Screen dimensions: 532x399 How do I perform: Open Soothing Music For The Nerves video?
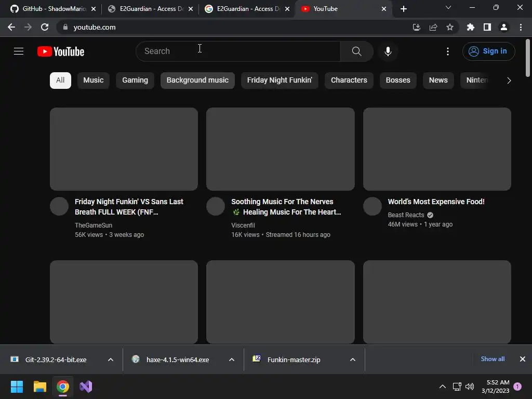click(x=286, y=207)
